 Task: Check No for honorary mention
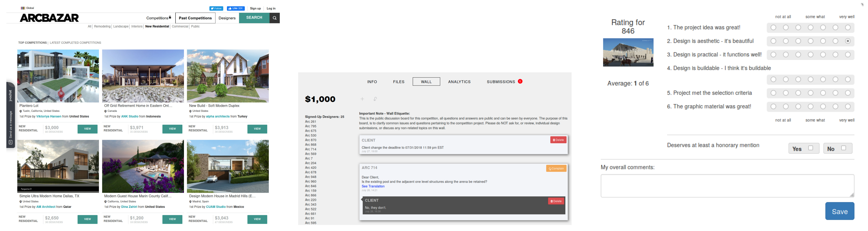tap(843, 148)
